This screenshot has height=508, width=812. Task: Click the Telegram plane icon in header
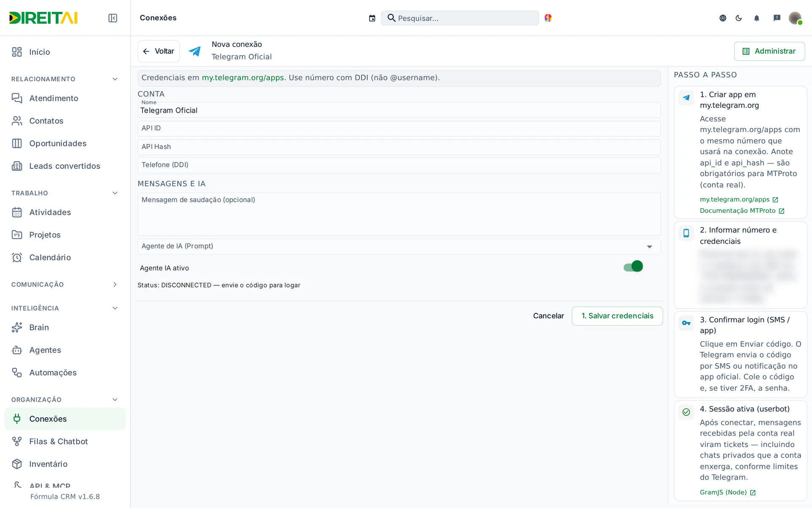tap(195, 51)
